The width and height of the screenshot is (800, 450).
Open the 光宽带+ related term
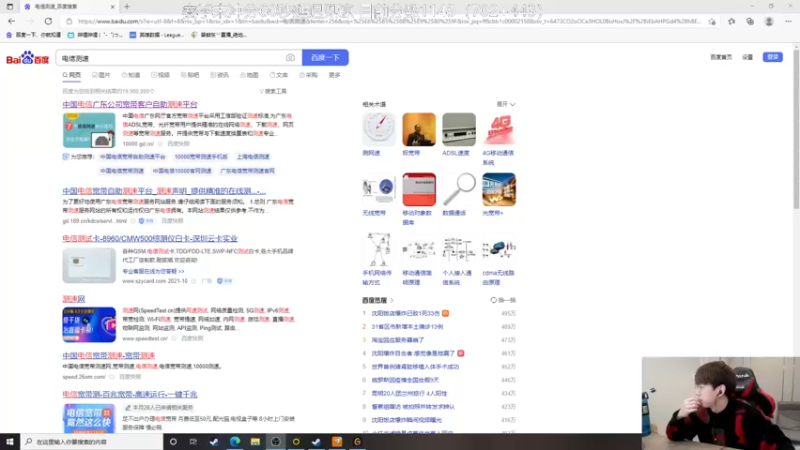pos(498,189)
